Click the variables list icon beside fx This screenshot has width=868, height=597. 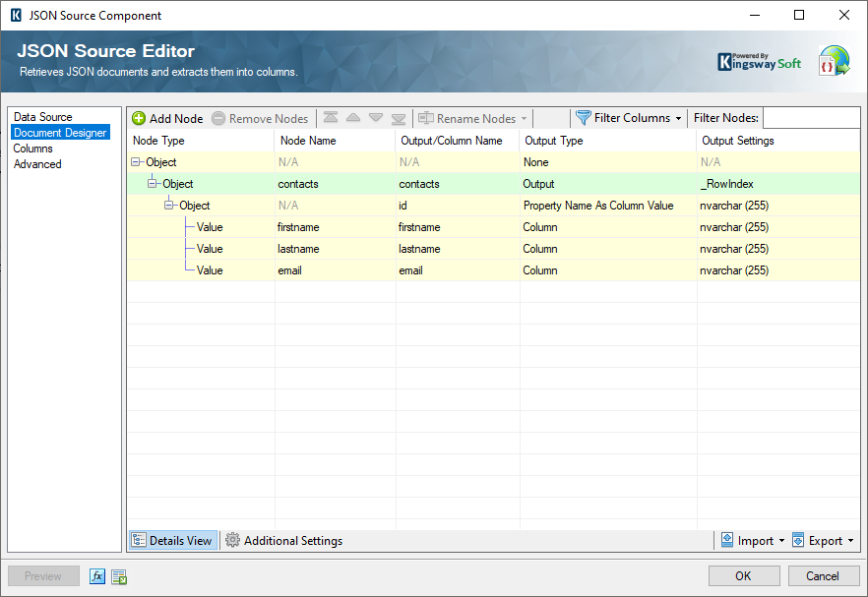point(119,576)
